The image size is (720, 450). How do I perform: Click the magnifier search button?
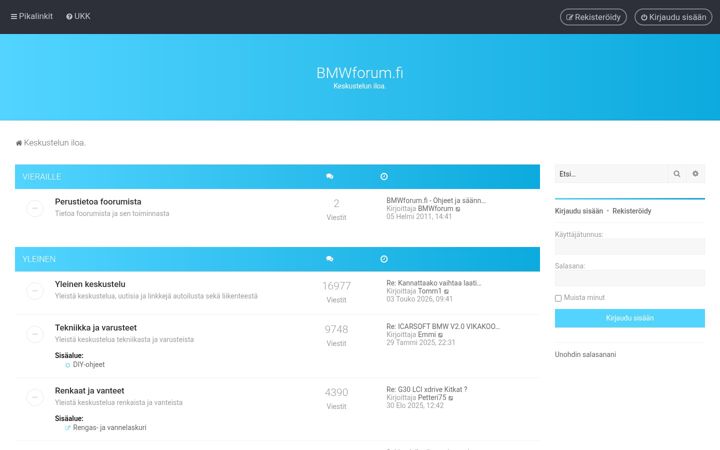point(677,174)
